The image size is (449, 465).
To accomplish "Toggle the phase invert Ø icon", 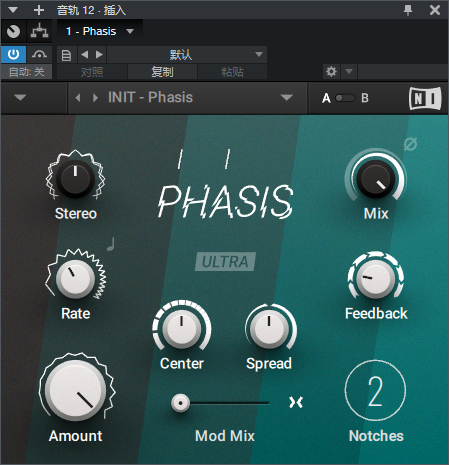I will pyautogui.click(x=410, y=144).
